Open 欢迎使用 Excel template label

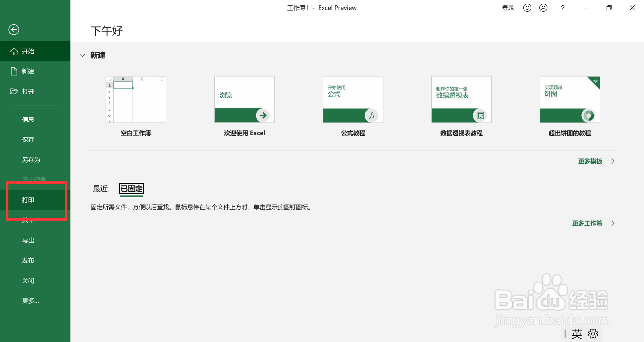[245, 133]
